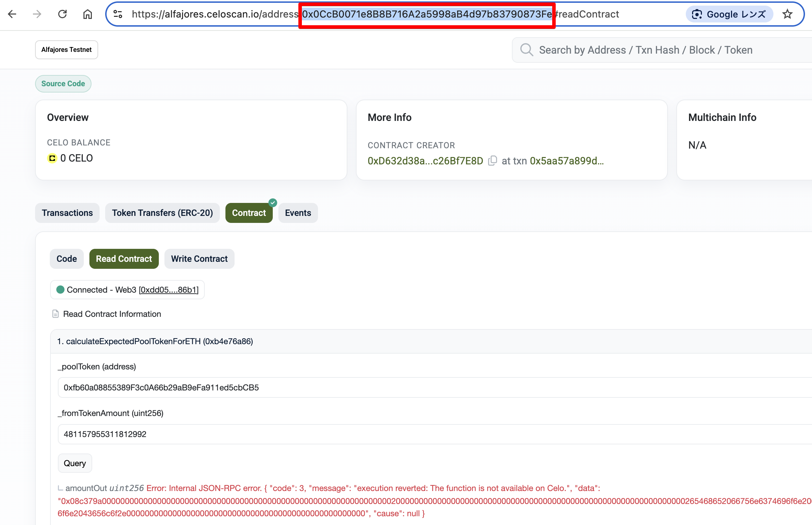The height and width of the screenshot is (525, 812).
Task: Click the green Connected status dot
Action: tap(60, 289)
